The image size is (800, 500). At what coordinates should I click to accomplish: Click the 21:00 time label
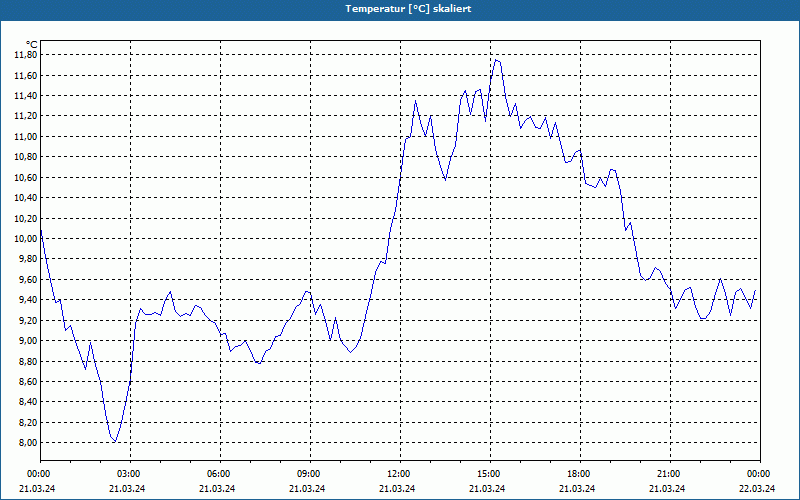[668, 474]
